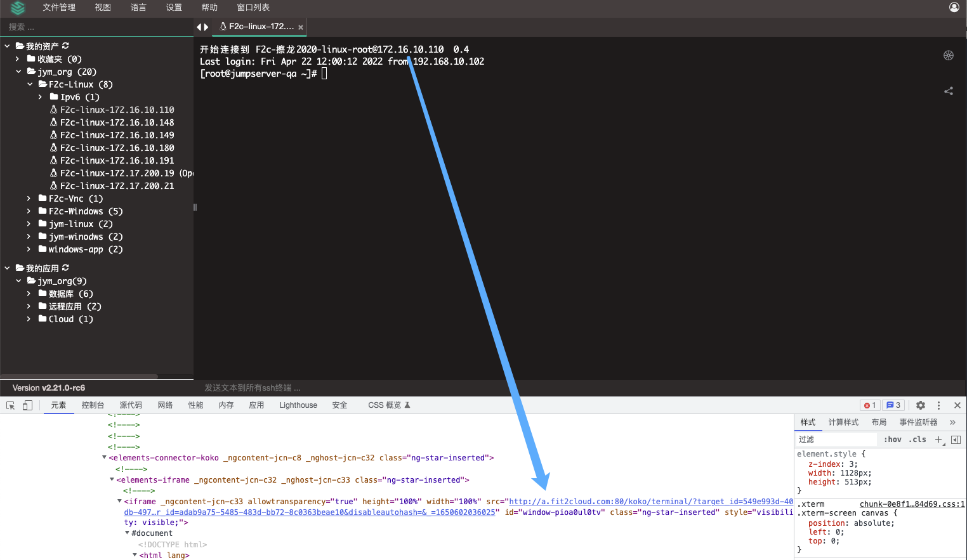Refresh 我的应用 using its refresh icon
The width and height of the screenshot is (967, 560).
65,267
